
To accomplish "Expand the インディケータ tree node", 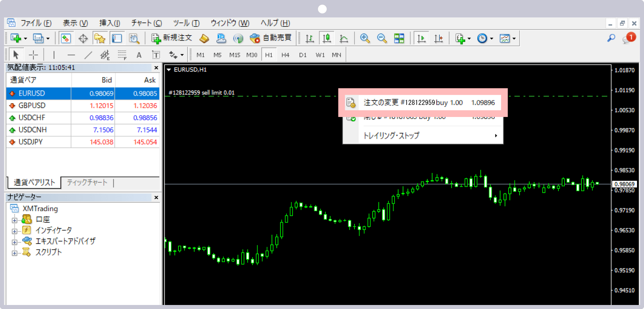I will click(14, 231).
